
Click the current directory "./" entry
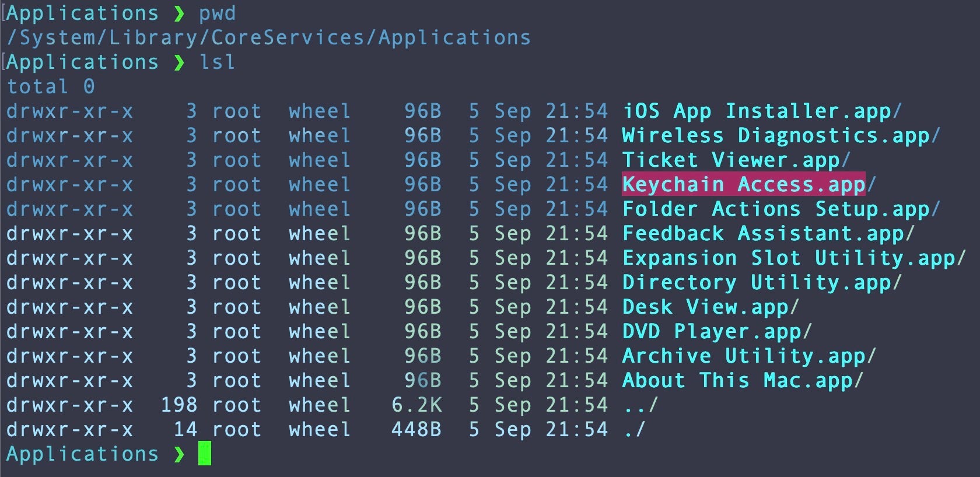(x=633, y=430)
